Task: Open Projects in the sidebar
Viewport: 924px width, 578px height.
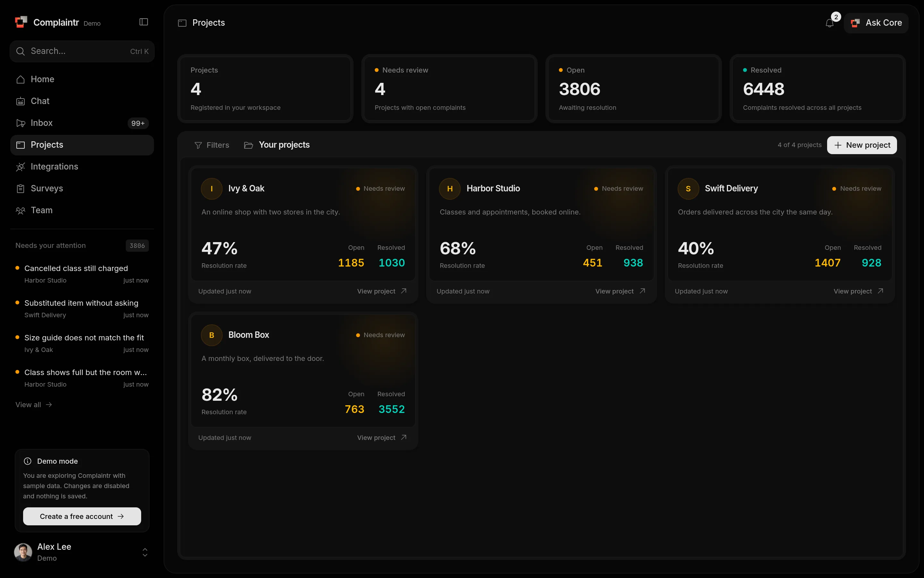Action: [x=82, y=145]
